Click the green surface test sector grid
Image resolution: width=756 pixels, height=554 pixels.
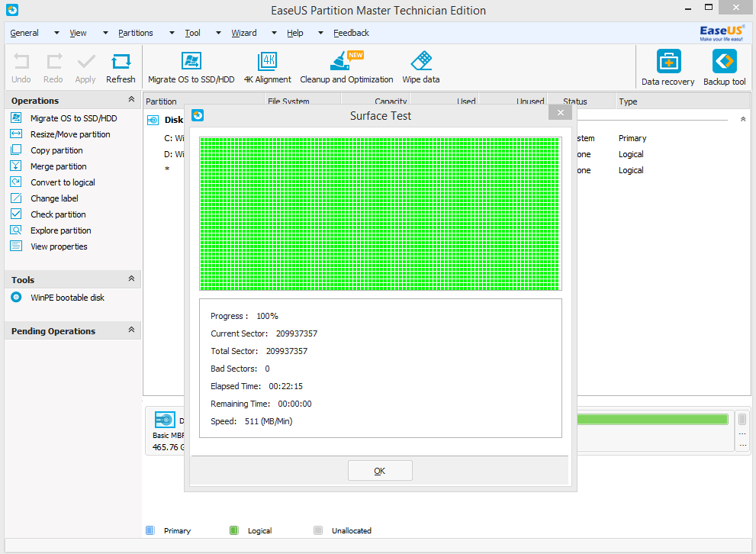pos(381,214)
